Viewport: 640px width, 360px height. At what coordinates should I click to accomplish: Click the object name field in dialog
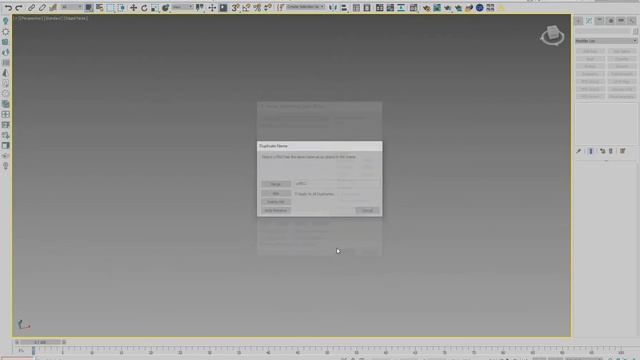[x=337, y=184]
